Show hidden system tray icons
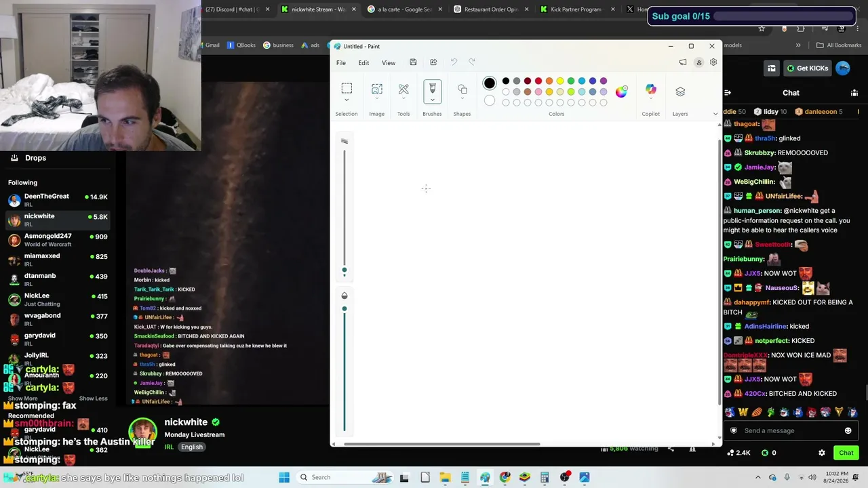Screen dimensions: 868x488 point(758,477)
